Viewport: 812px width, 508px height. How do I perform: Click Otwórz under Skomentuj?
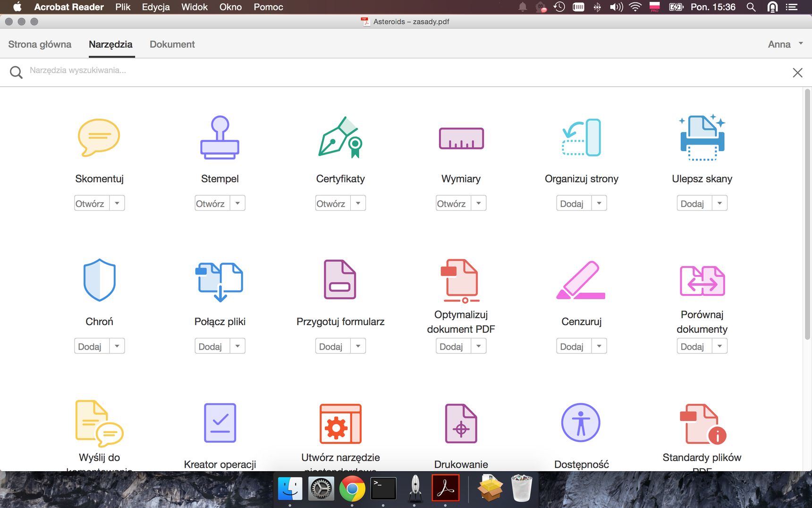[92, 203]
